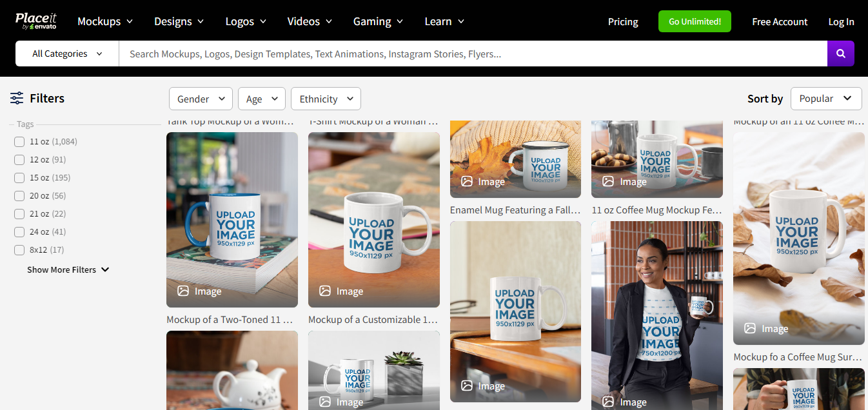Click the Filters sliders icon

coord(17,98)
